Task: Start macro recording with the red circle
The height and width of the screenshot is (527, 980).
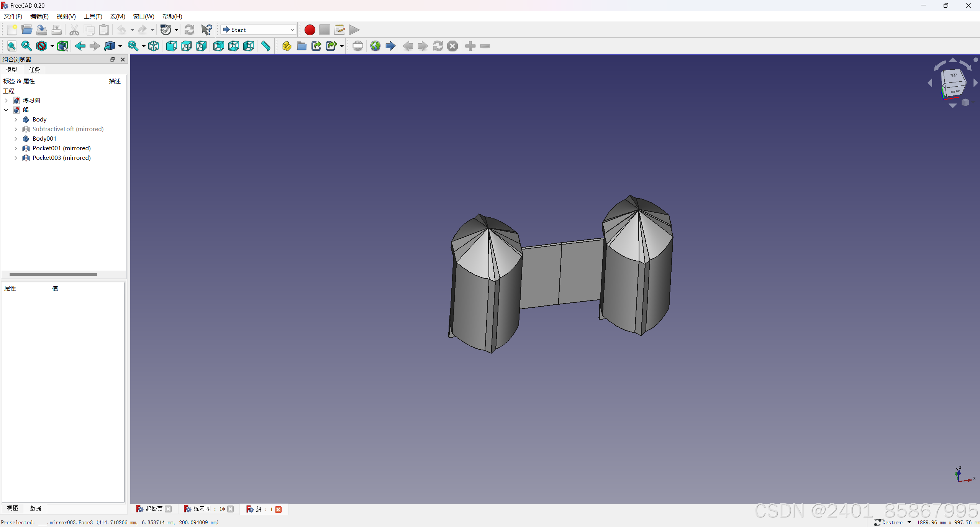Action: [310, 30]
